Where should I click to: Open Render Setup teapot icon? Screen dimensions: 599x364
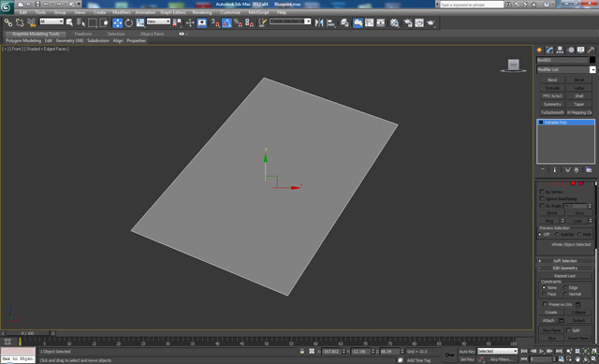pyautogui.click(x=408, y=22)
